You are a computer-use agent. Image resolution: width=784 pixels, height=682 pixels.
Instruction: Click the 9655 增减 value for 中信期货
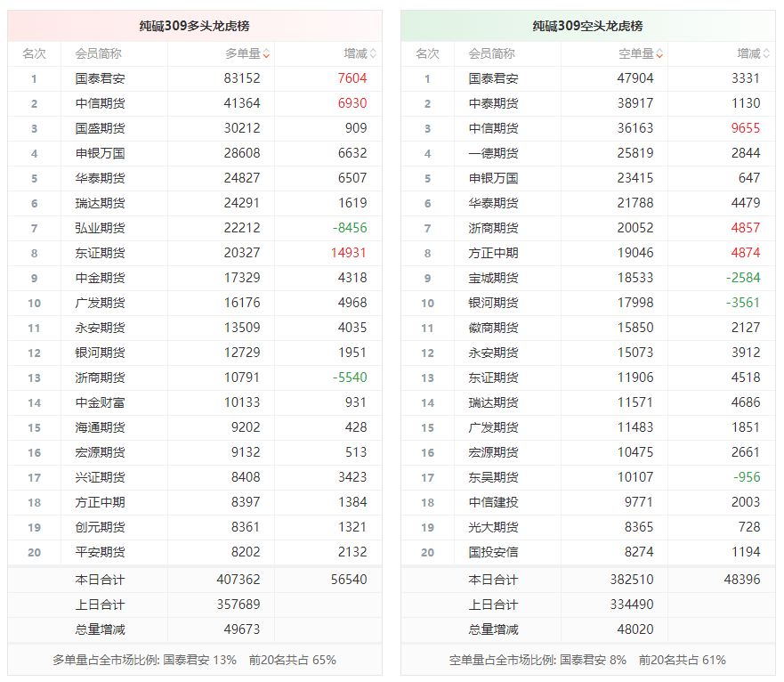[746, 128]
